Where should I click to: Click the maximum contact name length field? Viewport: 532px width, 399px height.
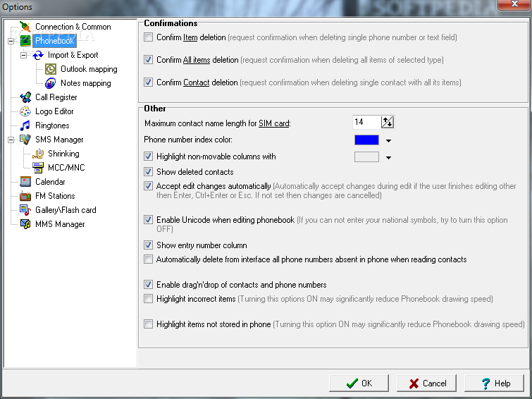367,122
